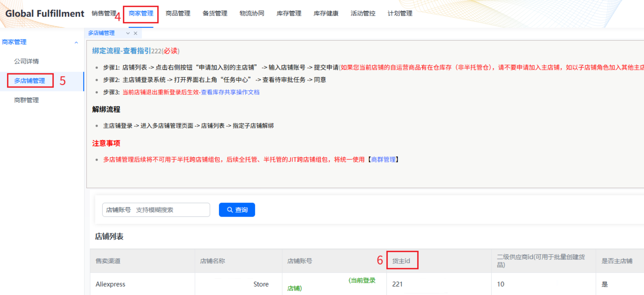Select 公司详情 in the sidebar
The image size is (644, 295).
[x=26, y=61]
